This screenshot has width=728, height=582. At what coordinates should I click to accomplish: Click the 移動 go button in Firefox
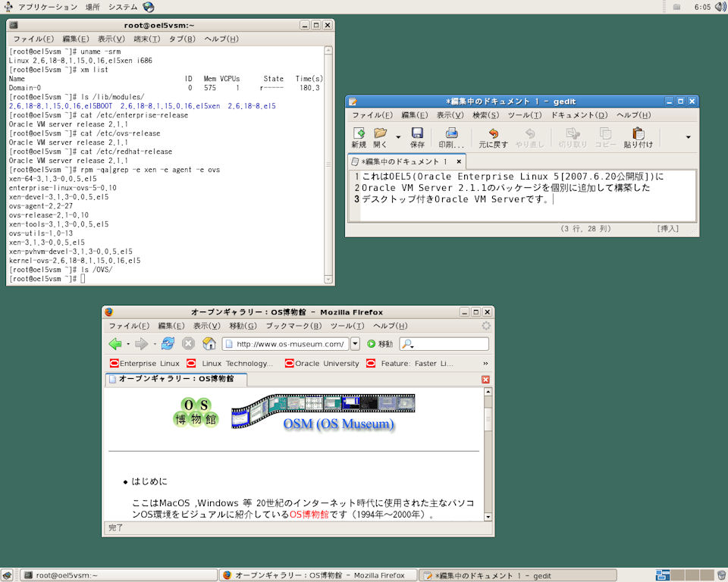coord(380,344)
